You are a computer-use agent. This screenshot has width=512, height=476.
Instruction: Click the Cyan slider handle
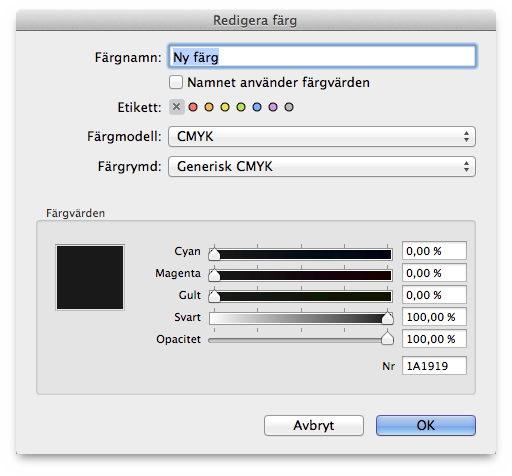tap(214, 254)
